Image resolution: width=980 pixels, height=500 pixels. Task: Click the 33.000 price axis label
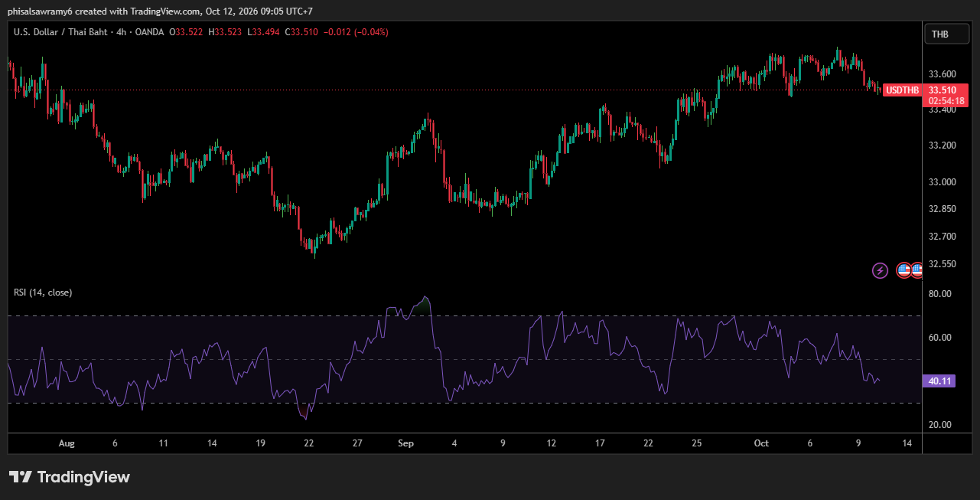click(941, 182)
